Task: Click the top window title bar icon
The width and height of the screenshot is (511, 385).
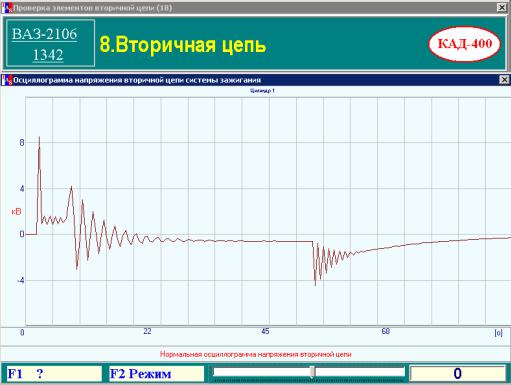Action: 7,8
